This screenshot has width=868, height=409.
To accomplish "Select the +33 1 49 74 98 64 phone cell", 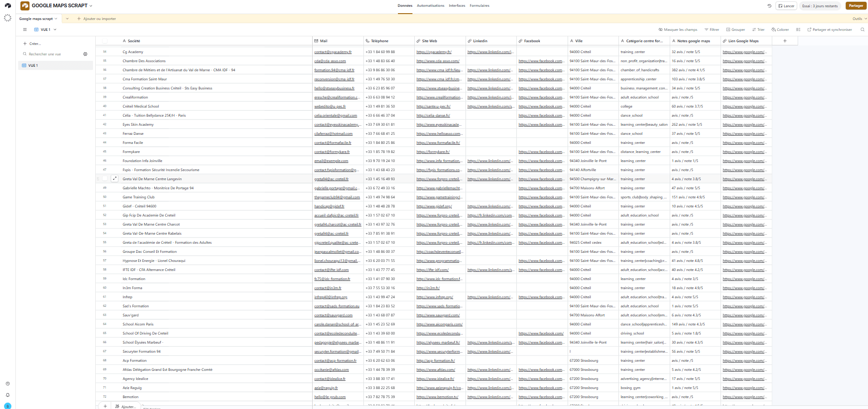I will coord(389,197).
